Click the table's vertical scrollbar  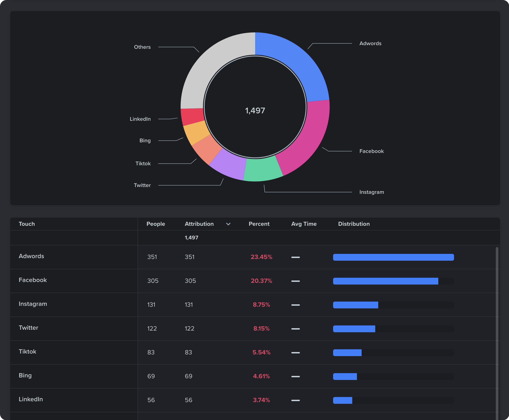coord(497,333)
